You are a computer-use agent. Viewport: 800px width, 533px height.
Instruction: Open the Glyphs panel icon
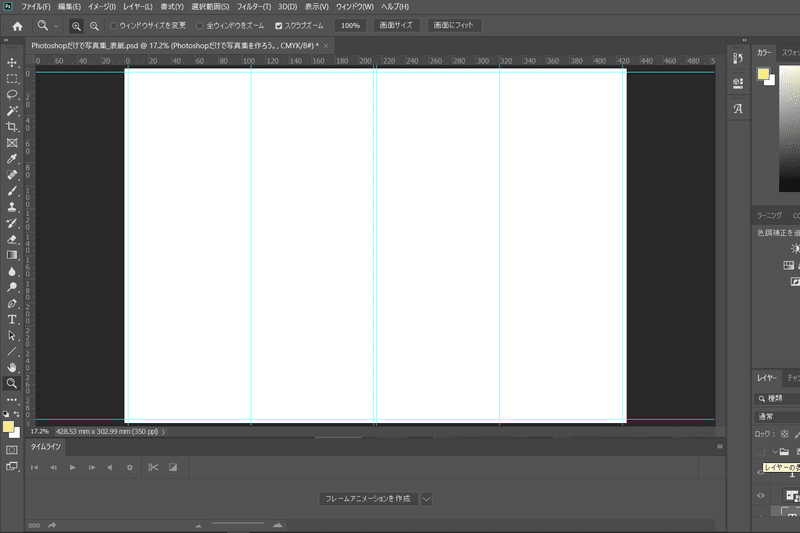coord(738,109)
